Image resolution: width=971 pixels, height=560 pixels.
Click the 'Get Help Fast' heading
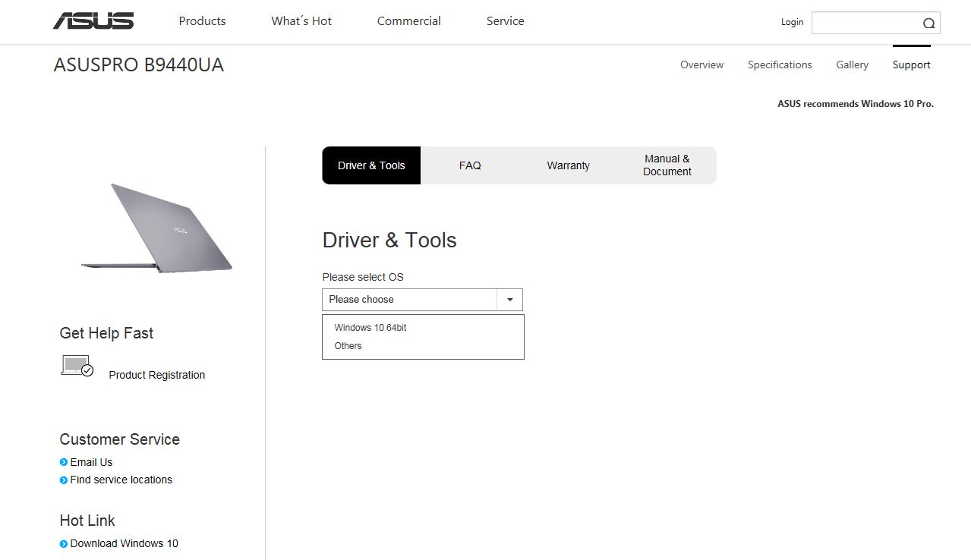106,333
